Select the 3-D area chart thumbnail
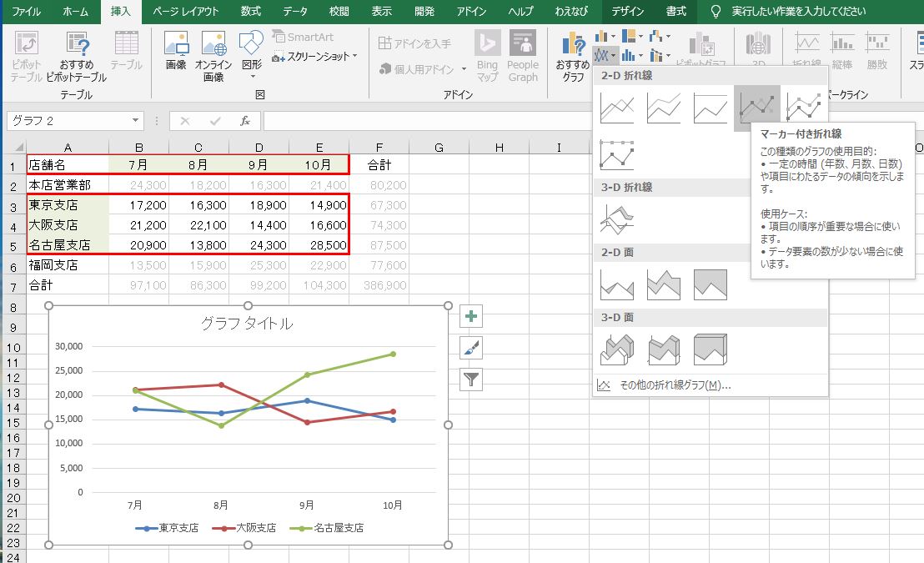 click(617, 349)
